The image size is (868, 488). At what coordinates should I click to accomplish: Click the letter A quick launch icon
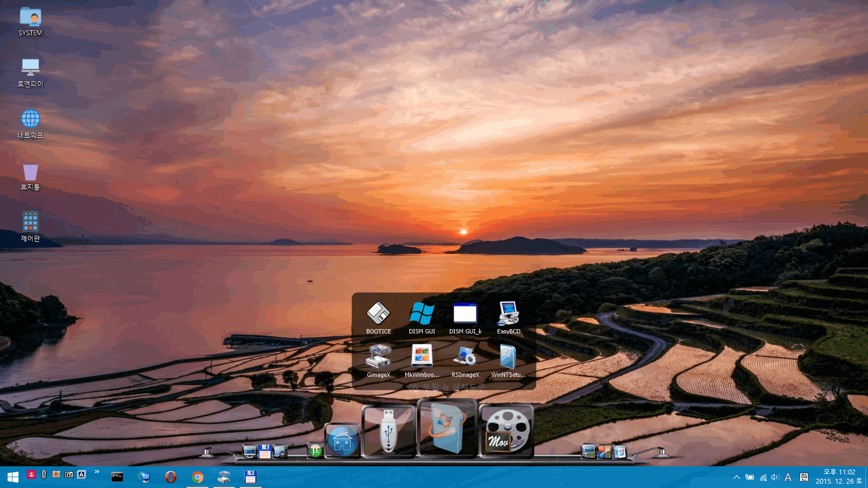(x=81, y=474)
